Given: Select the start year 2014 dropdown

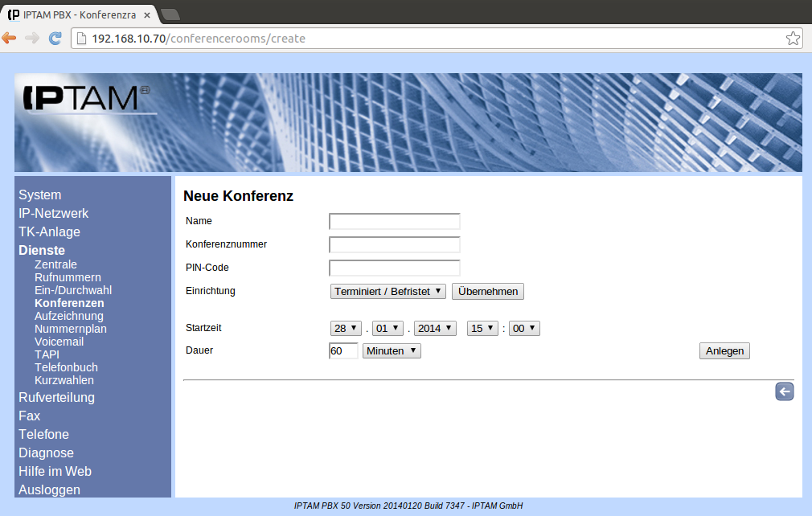Looking at the screenshot, I should point(435,328).
